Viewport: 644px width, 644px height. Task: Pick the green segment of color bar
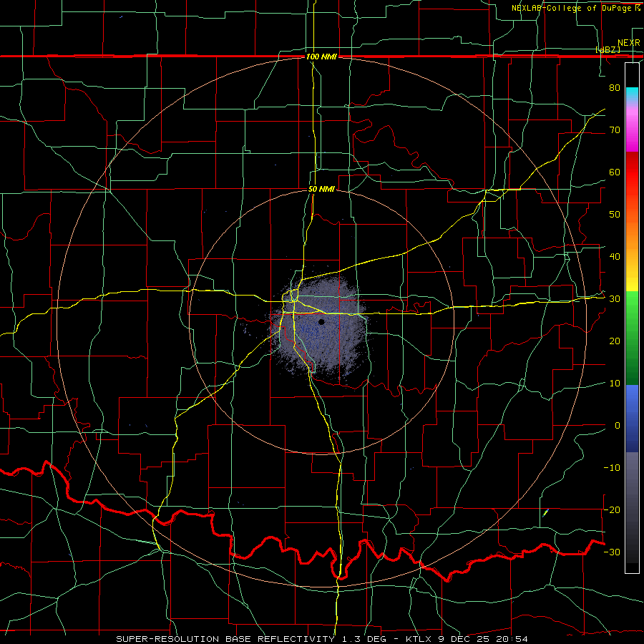(632, 338)
